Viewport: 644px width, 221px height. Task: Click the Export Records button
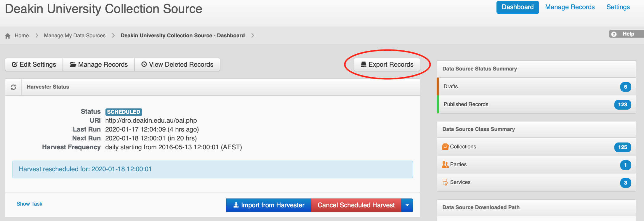click(x=387, y=65)
